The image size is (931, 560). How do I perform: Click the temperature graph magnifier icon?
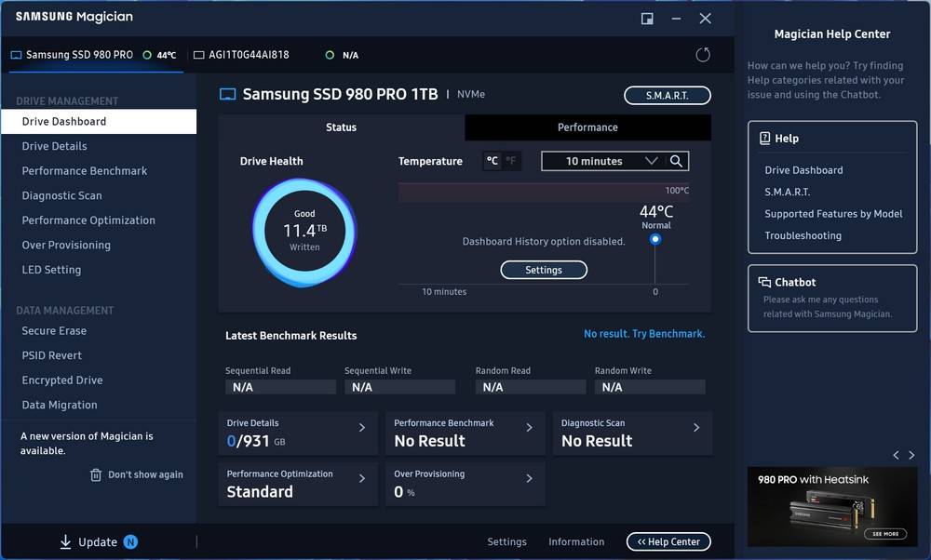tap(677, 161)
